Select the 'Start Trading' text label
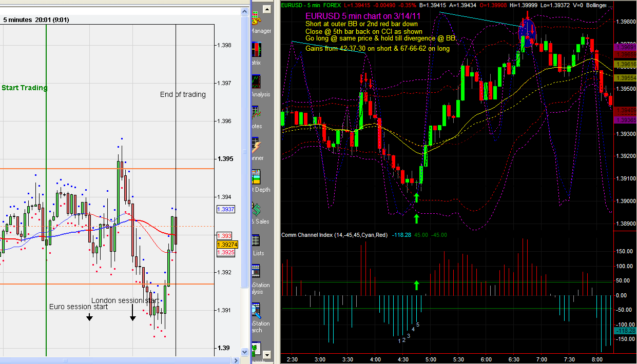The image size is (637, 364). 24,88
